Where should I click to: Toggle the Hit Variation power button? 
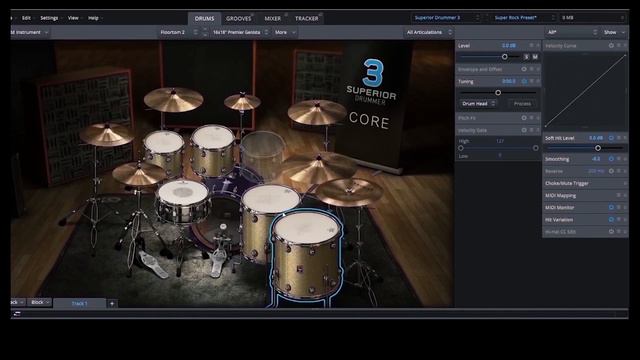point(611,219)
